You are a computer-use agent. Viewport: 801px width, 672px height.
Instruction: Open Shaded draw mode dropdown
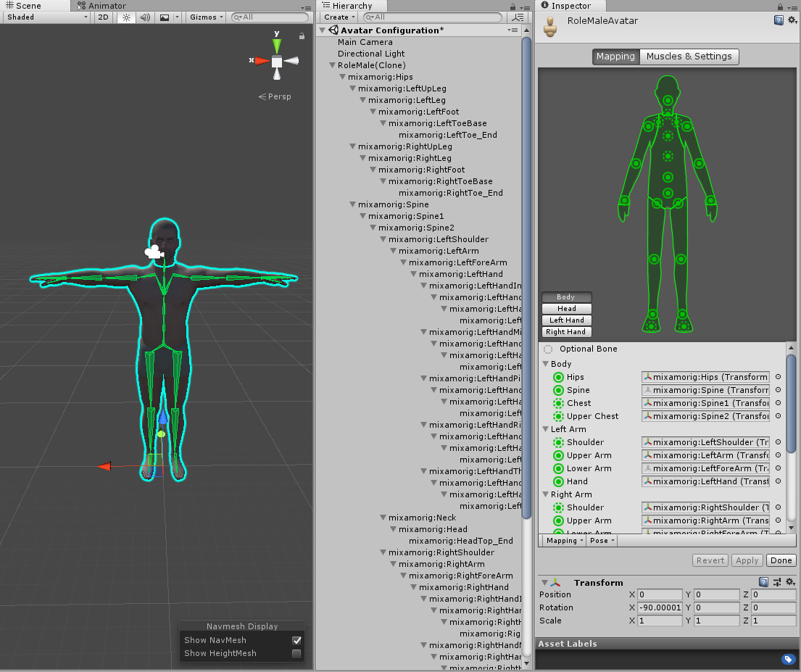46,17
